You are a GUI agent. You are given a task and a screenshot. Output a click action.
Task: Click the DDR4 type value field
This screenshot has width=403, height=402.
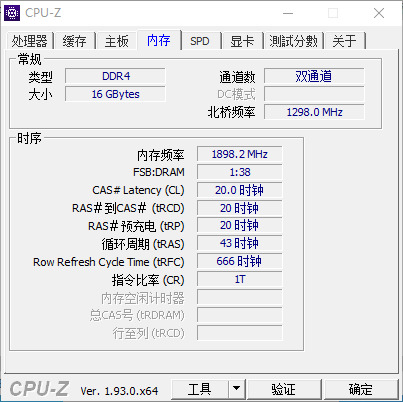coord(115,76)
